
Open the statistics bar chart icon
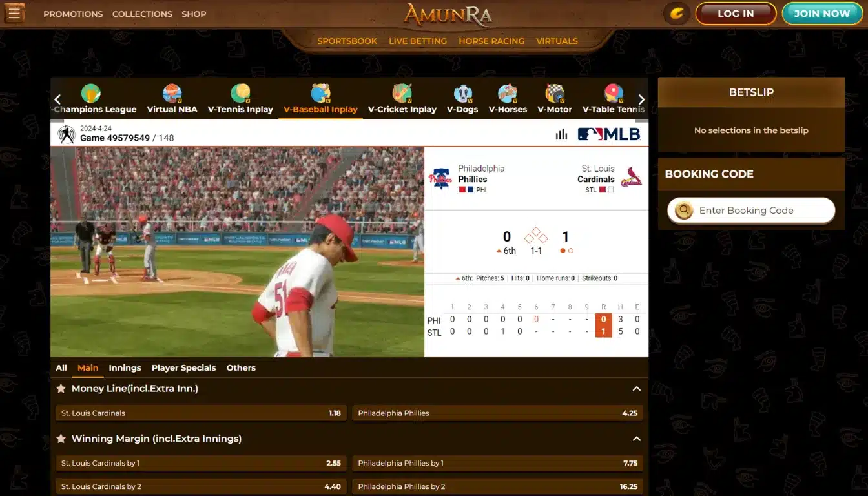[561, 134]
